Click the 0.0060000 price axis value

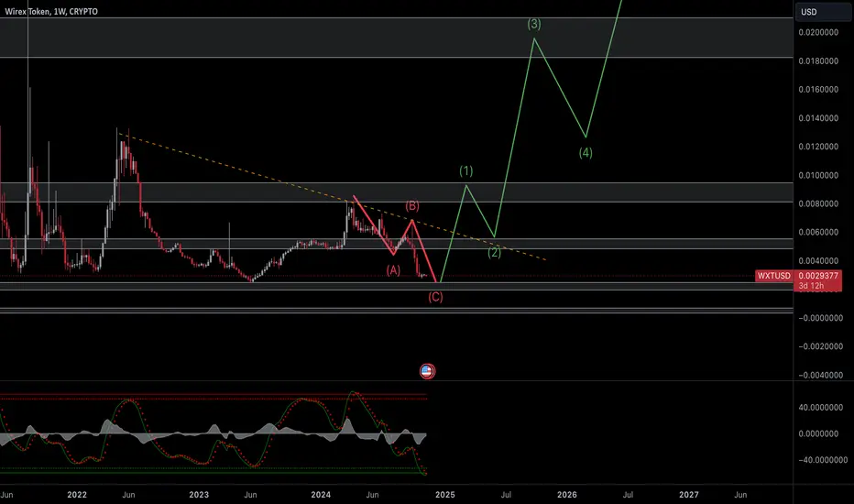818,232
